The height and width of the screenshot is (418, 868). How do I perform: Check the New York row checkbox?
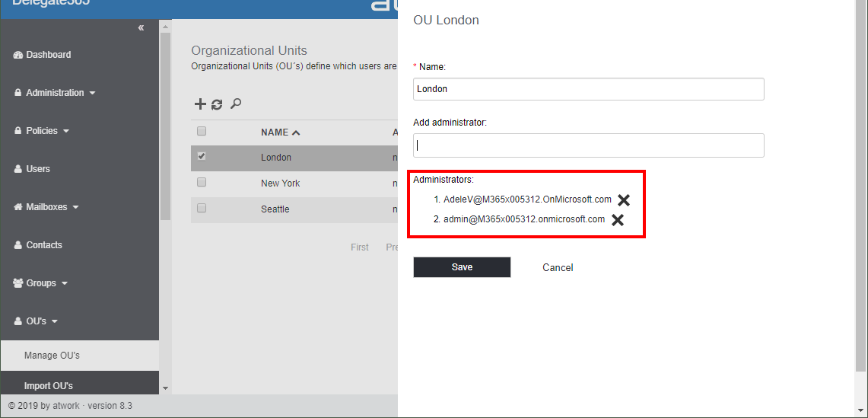[x=202, y=183]
